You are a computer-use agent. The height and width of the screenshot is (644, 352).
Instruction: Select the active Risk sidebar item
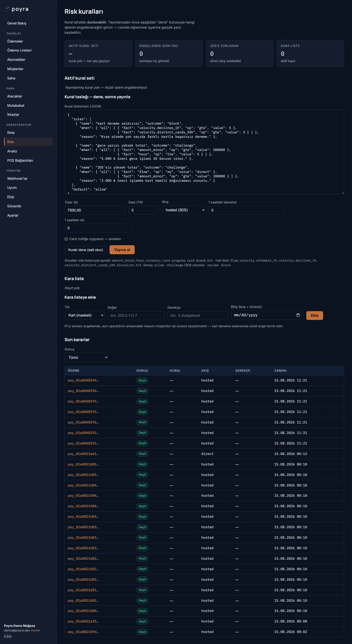click(28, 142)
